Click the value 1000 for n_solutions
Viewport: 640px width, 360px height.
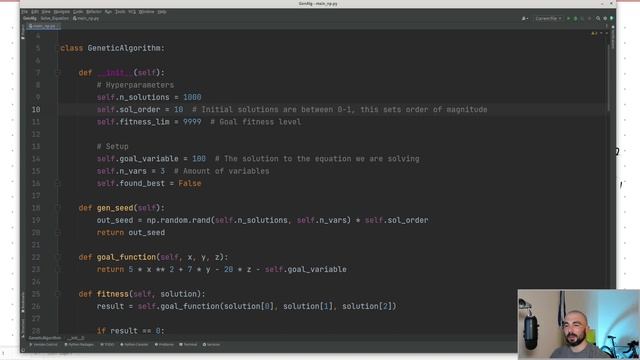pos(192,97)
